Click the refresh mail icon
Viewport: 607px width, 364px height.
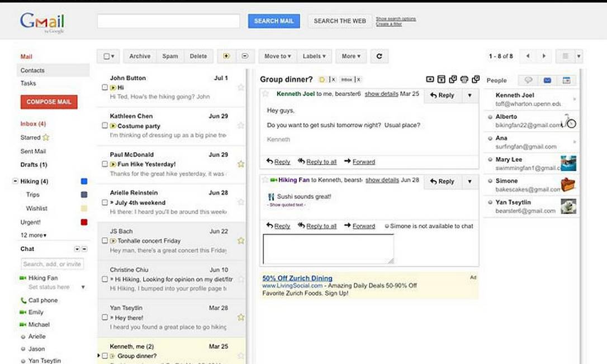pos(380,56)
